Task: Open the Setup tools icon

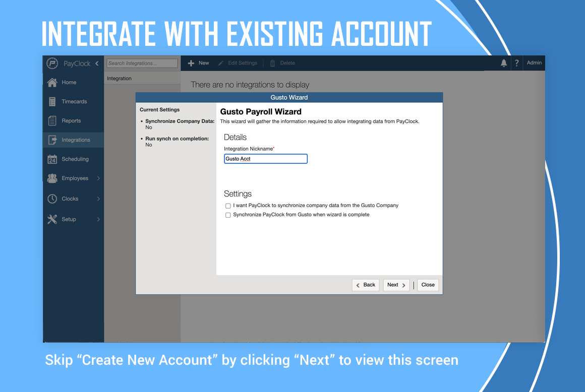Action: tap(52, 219)
